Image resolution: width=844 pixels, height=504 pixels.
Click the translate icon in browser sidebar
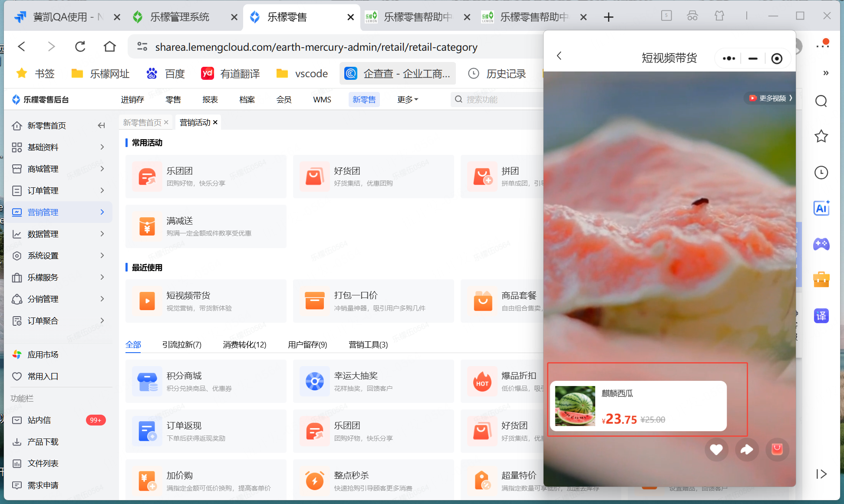[x=821, y=316]
